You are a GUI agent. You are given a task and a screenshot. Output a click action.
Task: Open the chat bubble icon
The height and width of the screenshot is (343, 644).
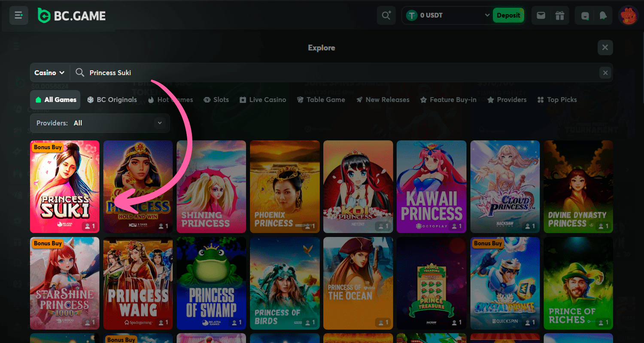click(585, 15)
